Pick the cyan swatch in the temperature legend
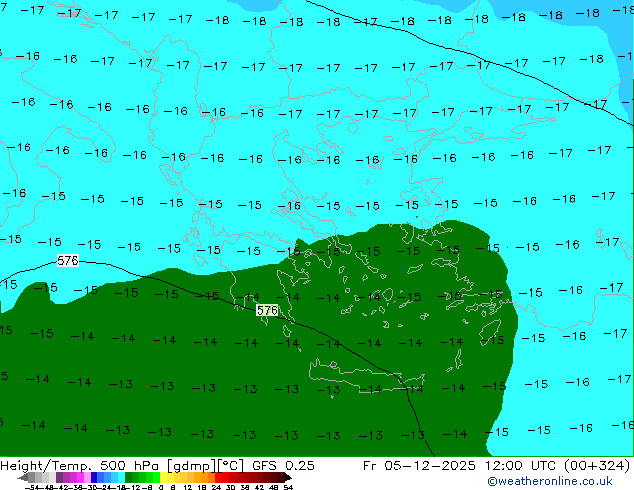Viewport: 634px width, 490px height. coord(121,478)
